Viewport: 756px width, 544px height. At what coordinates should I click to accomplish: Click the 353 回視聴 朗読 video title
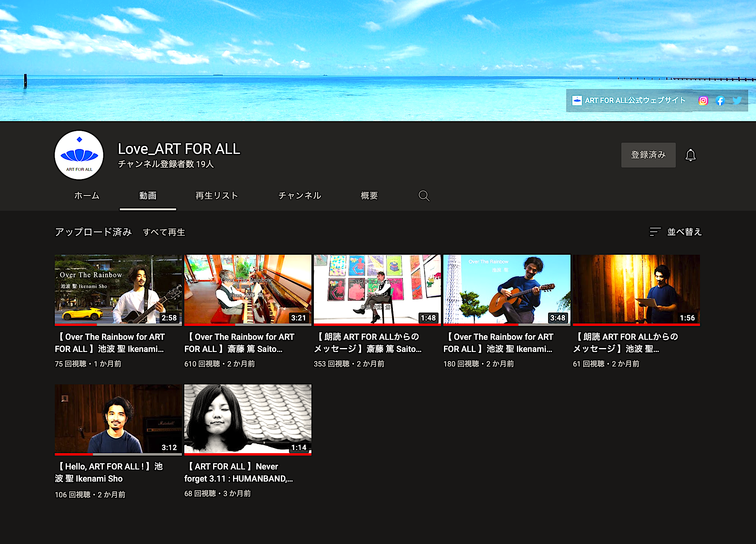[368, 343]
